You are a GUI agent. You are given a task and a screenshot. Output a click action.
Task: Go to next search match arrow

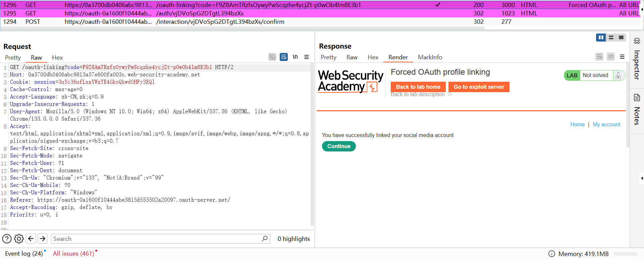point(43,239)
